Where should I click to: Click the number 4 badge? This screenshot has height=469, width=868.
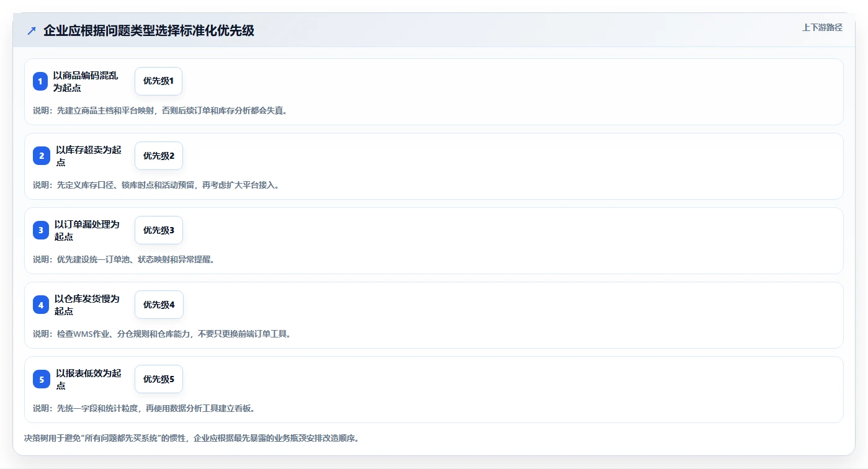pyautogui.click(x=41, y=305)
